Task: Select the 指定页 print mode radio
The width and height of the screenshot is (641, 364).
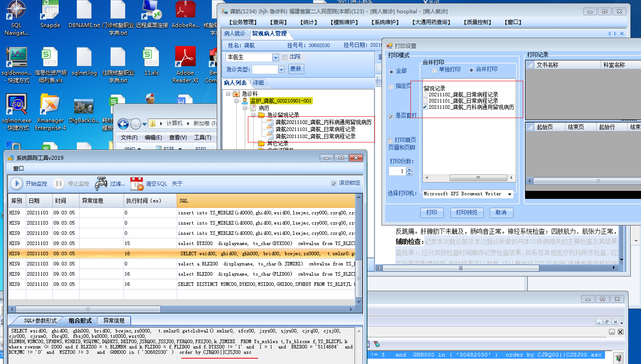Action: 391,87
